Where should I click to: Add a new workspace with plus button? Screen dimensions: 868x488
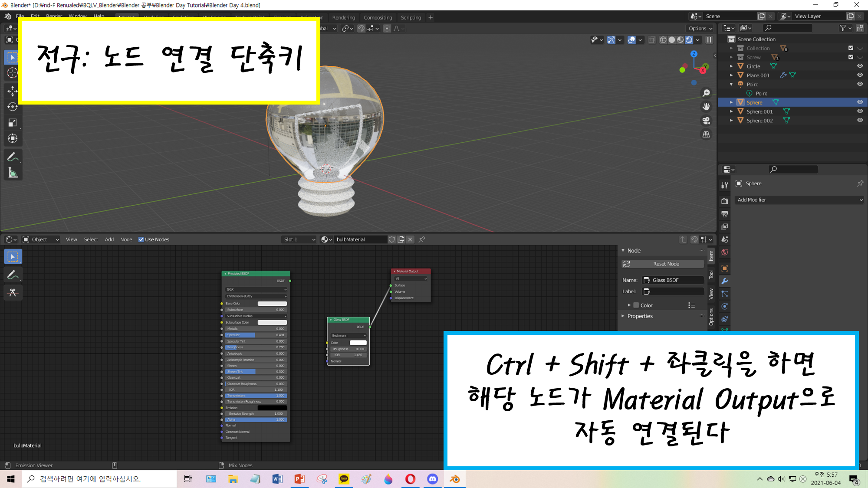coord(431,18)
